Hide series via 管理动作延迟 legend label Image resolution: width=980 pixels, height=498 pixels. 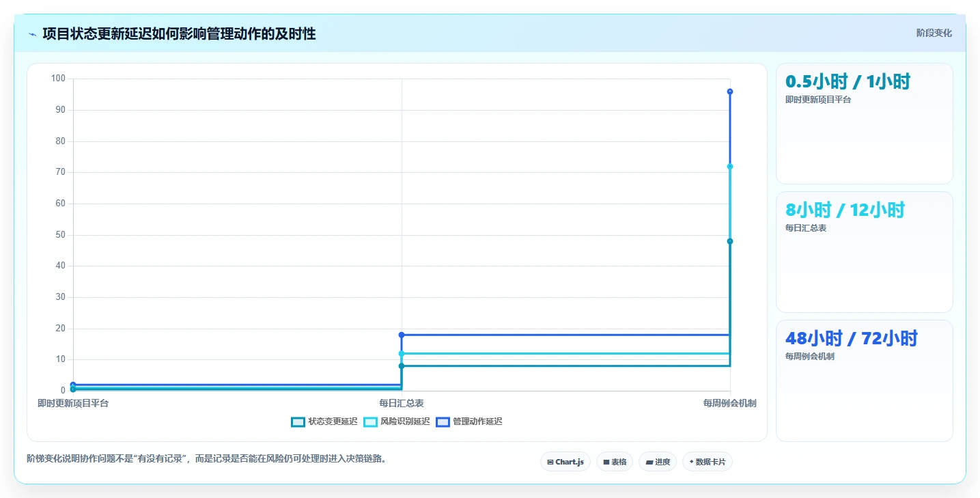pyautogui.click(x=477, y=422)
